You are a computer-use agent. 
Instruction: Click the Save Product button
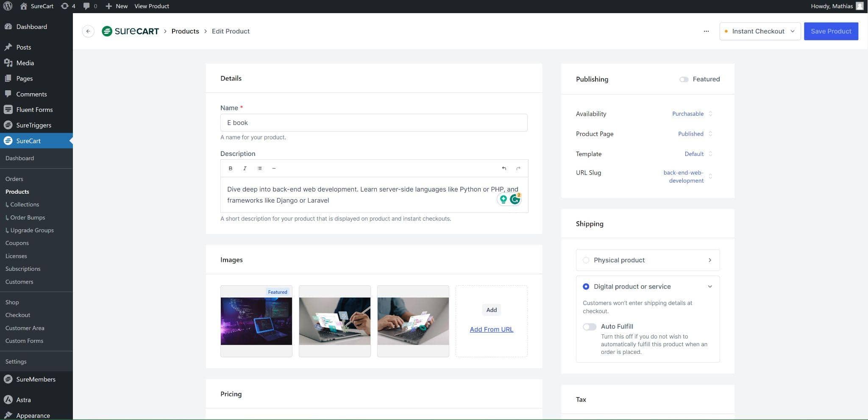coord(831,31)
